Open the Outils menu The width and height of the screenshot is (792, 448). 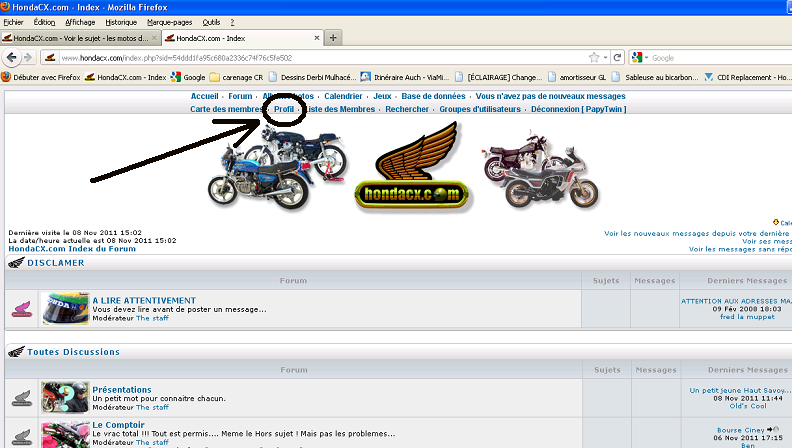point(211,22)
